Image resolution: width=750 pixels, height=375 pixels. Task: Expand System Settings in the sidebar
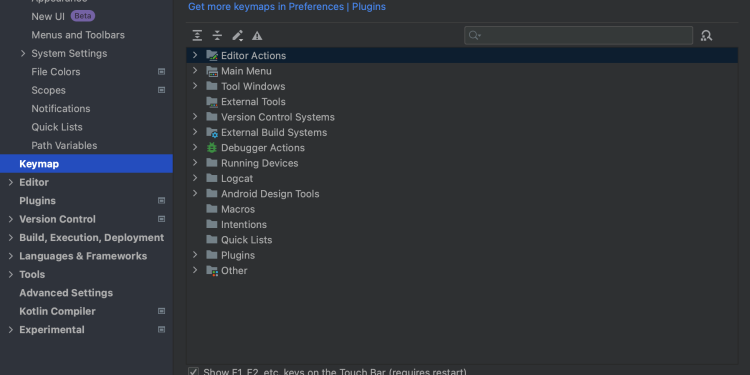pyautogui.click(x=23, y=54)
